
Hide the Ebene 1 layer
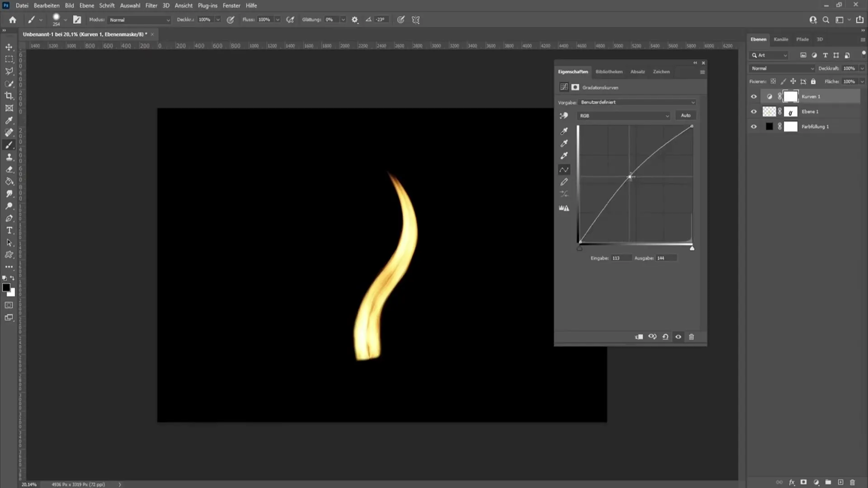point(754,112)
